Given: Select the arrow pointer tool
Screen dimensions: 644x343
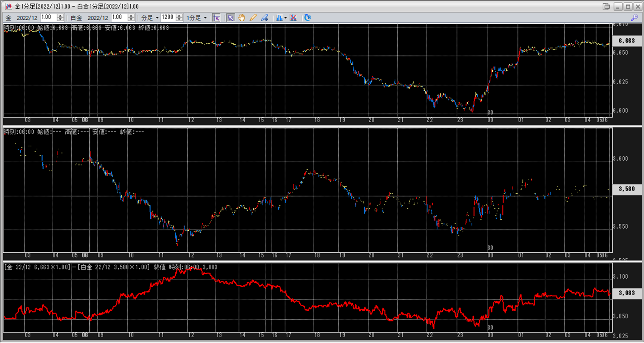Looking at the screenshot, I should pos(231,18).
